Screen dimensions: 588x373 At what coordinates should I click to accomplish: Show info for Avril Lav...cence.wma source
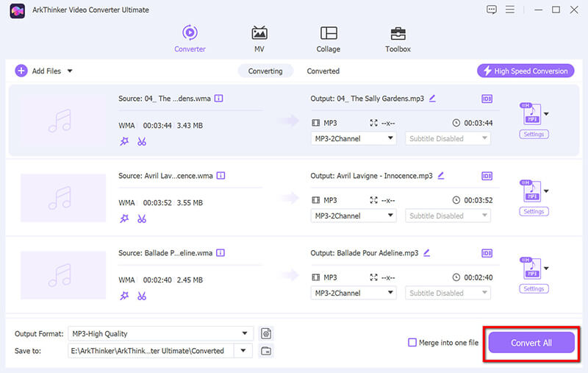[221, 176]
